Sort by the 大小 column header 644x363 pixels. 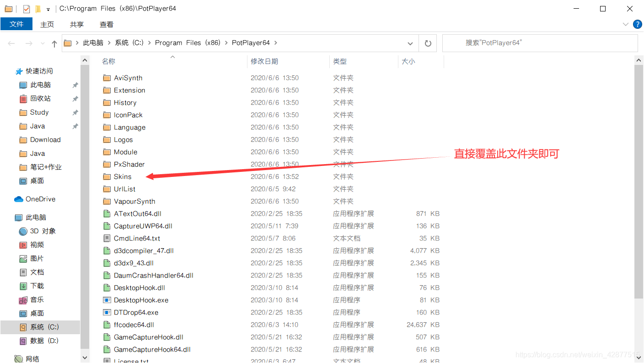click(408, 61)
